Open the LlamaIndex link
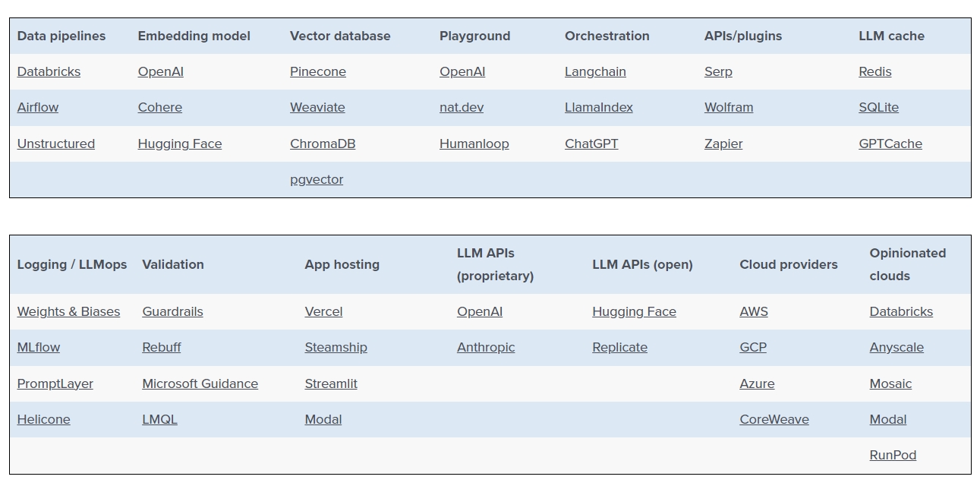 [x=599, y=107]
